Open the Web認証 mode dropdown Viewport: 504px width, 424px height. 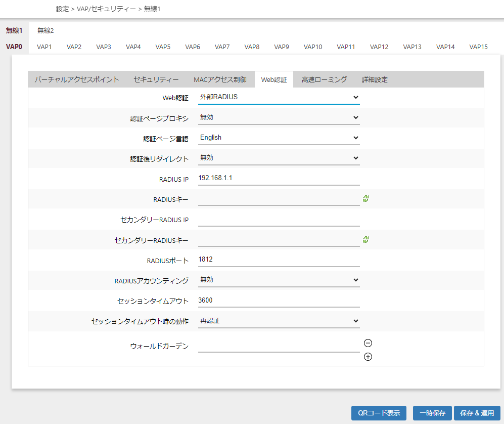[279, 97]
